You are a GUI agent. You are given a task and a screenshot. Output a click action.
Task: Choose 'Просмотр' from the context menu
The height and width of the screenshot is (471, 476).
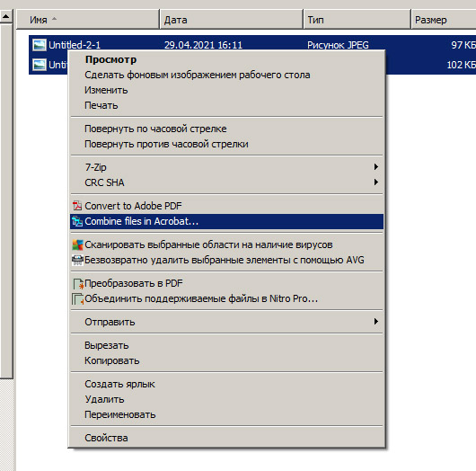pos(226,59)
